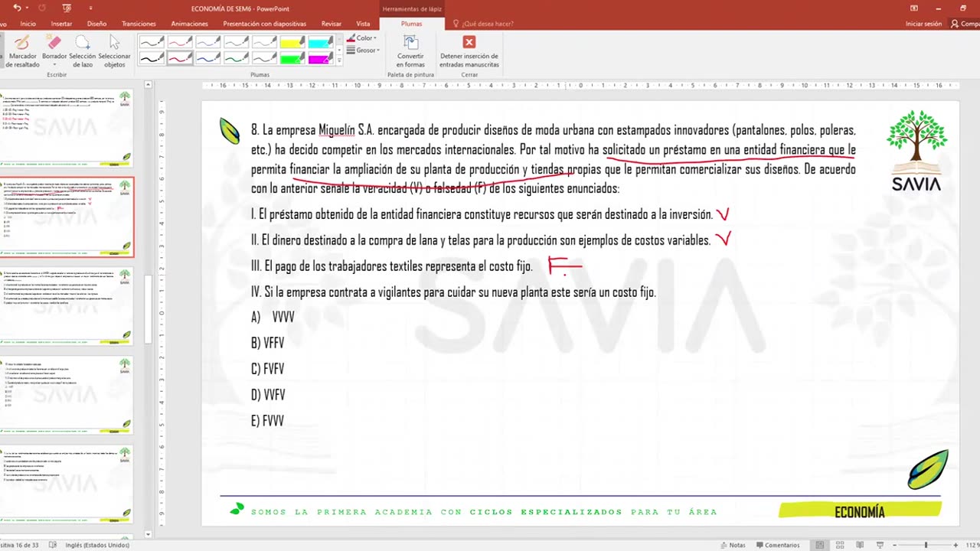
Task: Pick the thin green pen in top row
Action: point(237,41)
